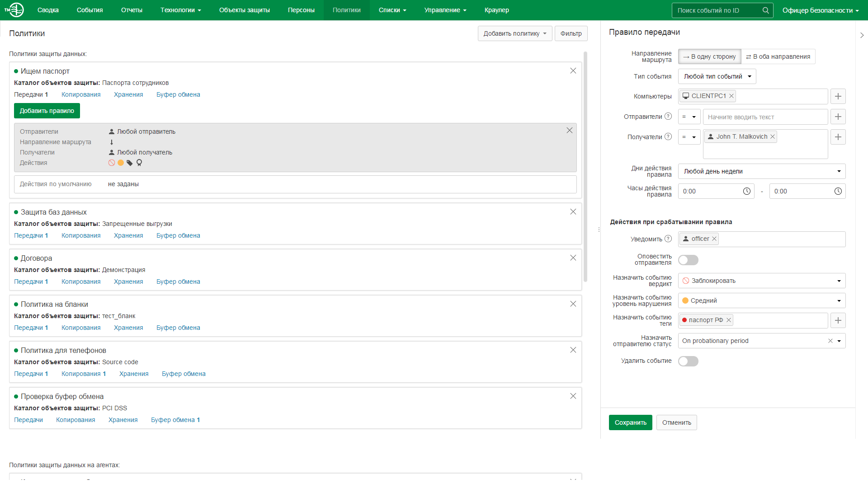
Task: Remove John T. Malkovich recipient tag
Action: (x=773, y=136)
